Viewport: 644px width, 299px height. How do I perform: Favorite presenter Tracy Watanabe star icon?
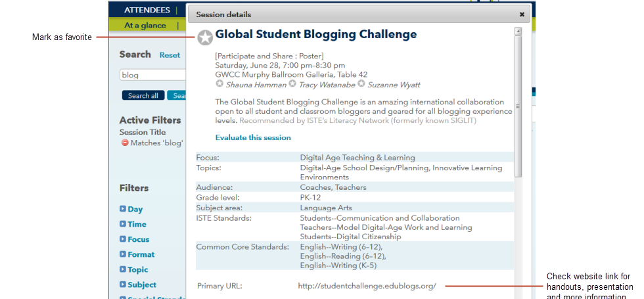point(292,84)
